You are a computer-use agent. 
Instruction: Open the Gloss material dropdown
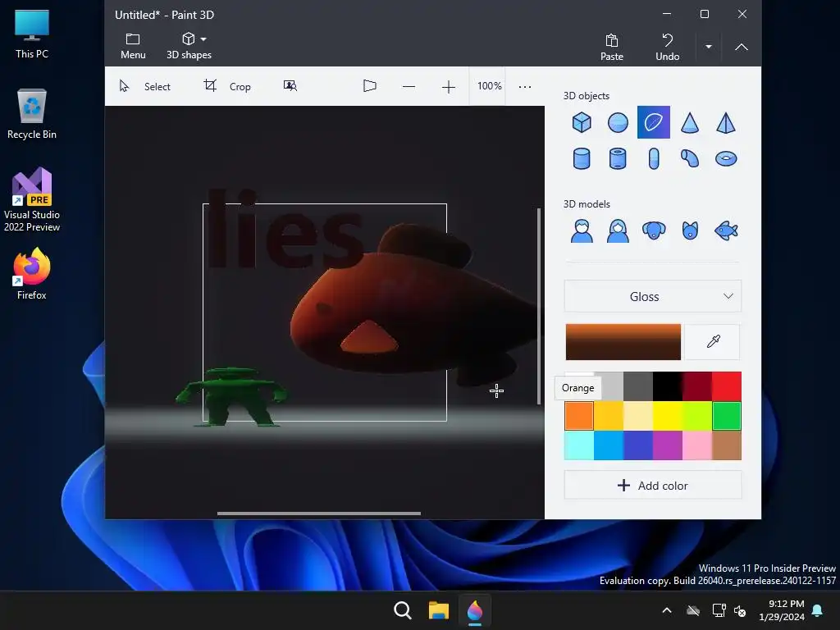click(653, 296)
